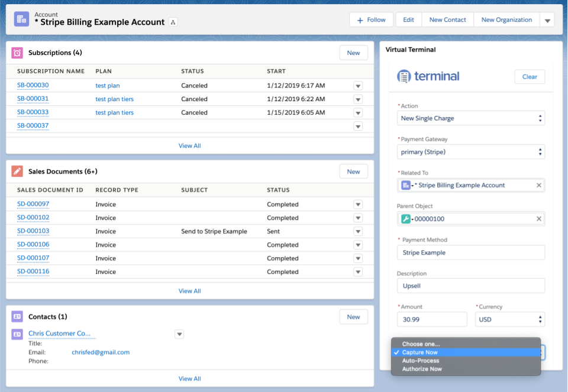This screenshot has height=392, width=568.
Task: Open subscription SB-000033
Action: coord(33,112)
